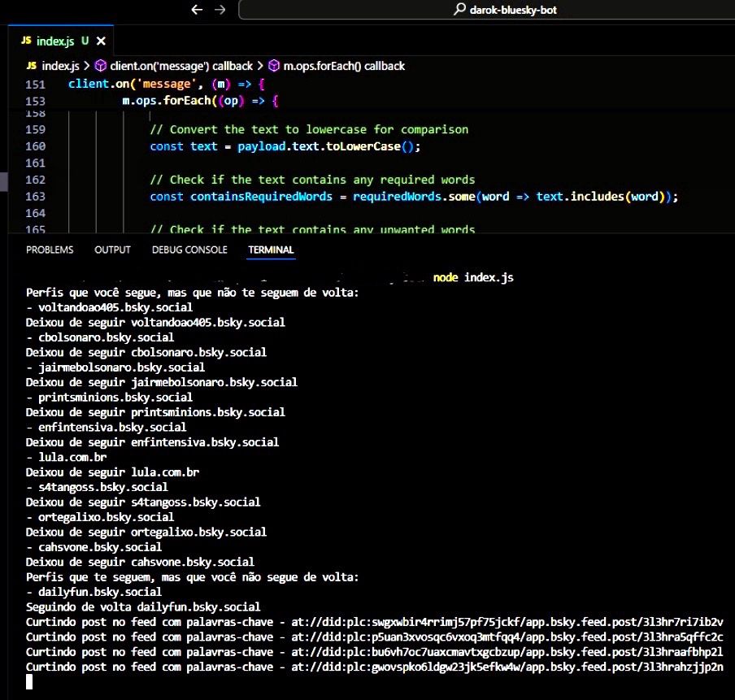Expand the chevron after index.js breadcrumb

click(87, 66)
